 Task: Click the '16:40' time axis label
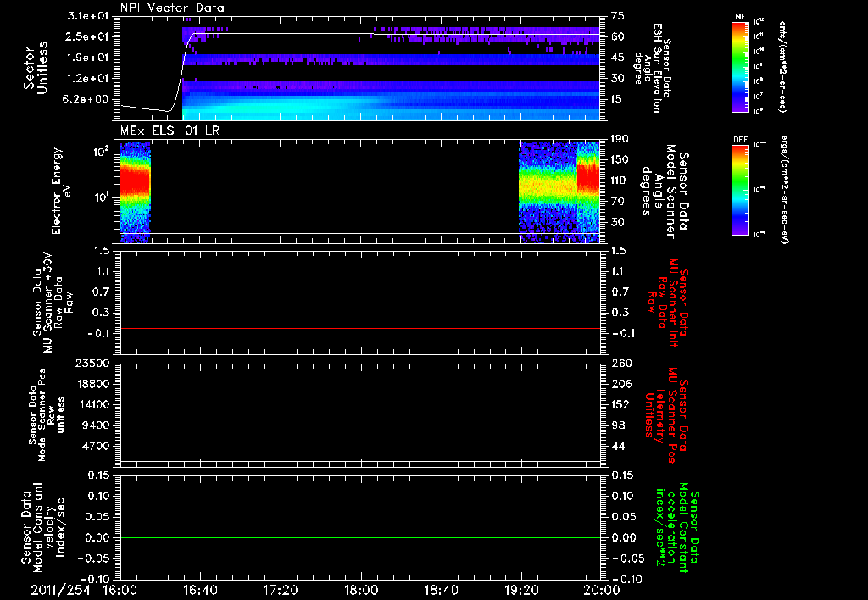click(x=200, y=590)
